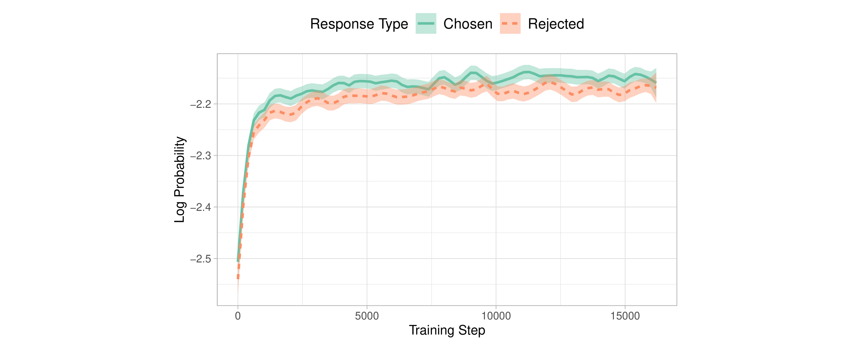Click the right end of the solid Chosen line
The width and height of the screenshot is (868, 344).
[656, 83]
